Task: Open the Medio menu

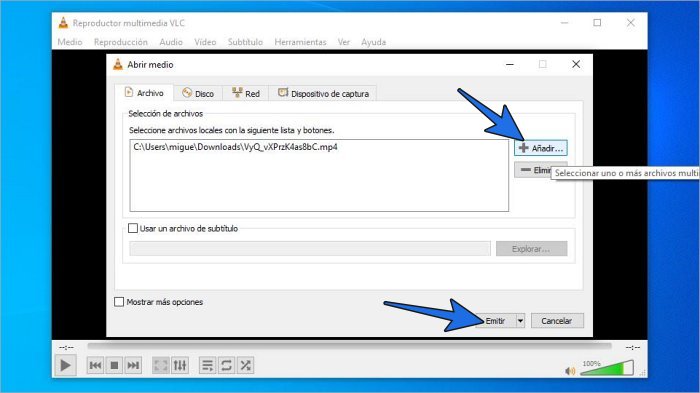Action: 70,42
